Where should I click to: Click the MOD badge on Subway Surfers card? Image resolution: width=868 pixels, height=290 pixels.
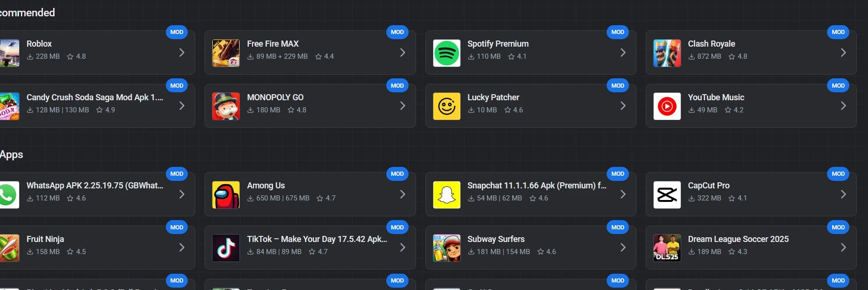[618, 228]
